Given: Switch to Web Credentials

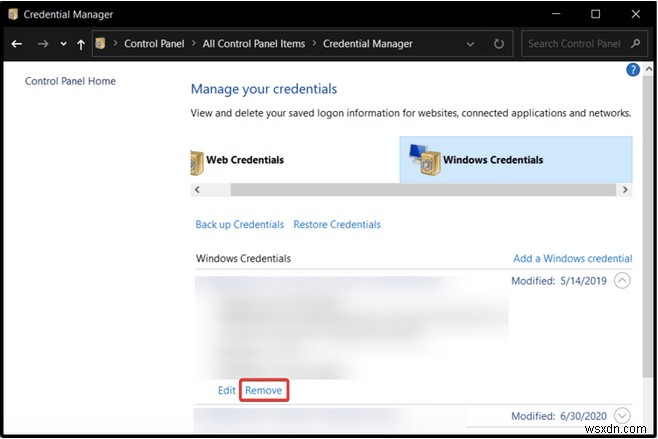Looking at the screenshot, I should pos(245,160).
